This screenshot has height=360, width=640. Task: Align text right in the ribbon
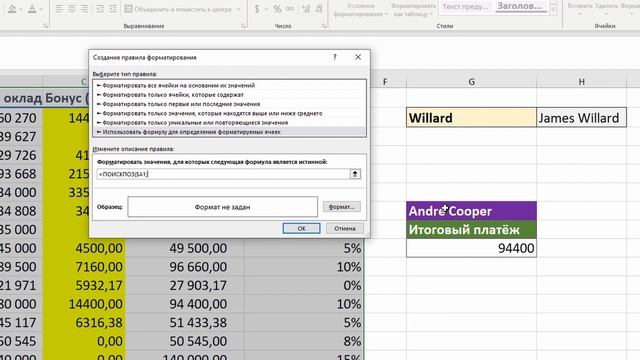click(x=84, y=9)
